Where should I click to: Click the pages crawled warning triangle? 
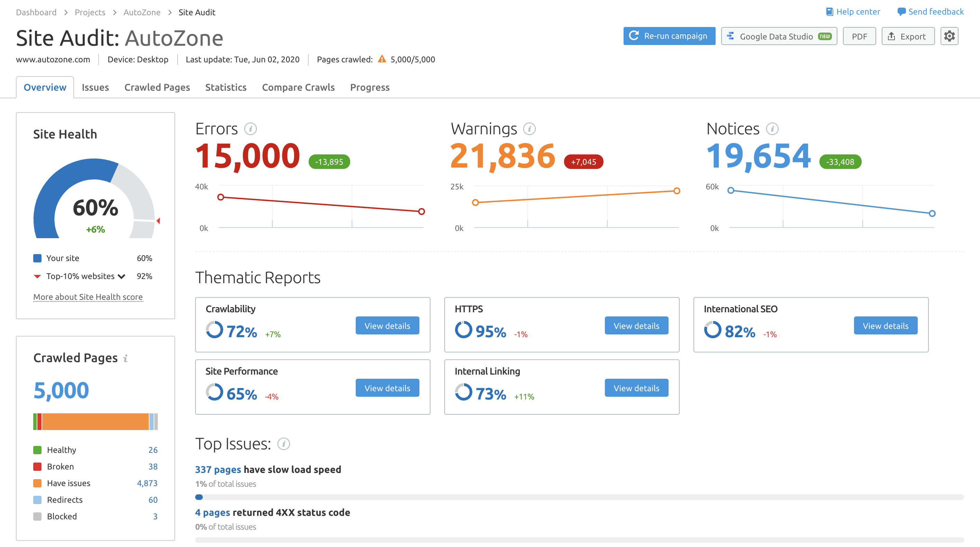382,59
